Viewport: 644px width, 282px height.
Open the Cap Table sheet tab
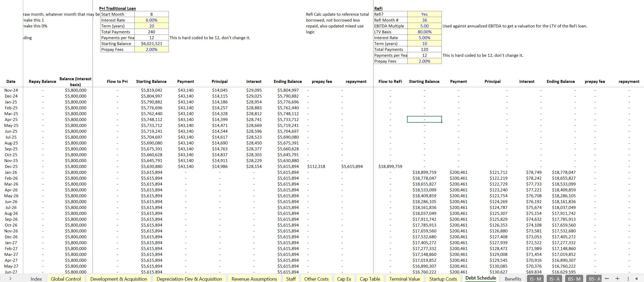coord(370,279)
